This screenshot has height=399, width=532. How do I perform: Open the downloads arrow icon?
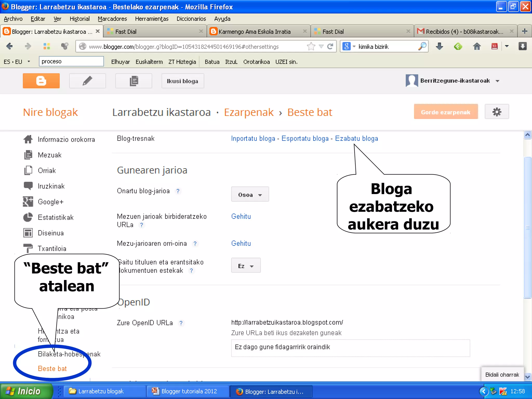click(x=439, y=46)
